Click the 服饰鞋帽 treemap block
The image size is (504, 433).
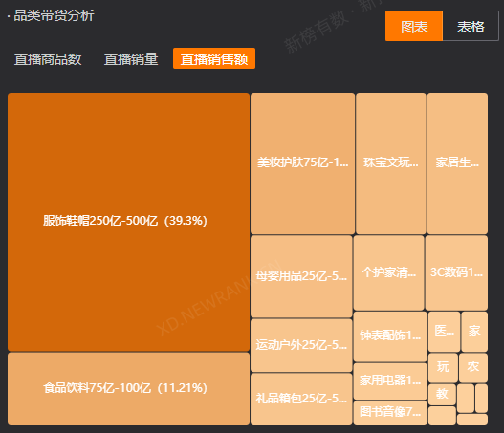[x=128, y=222]
